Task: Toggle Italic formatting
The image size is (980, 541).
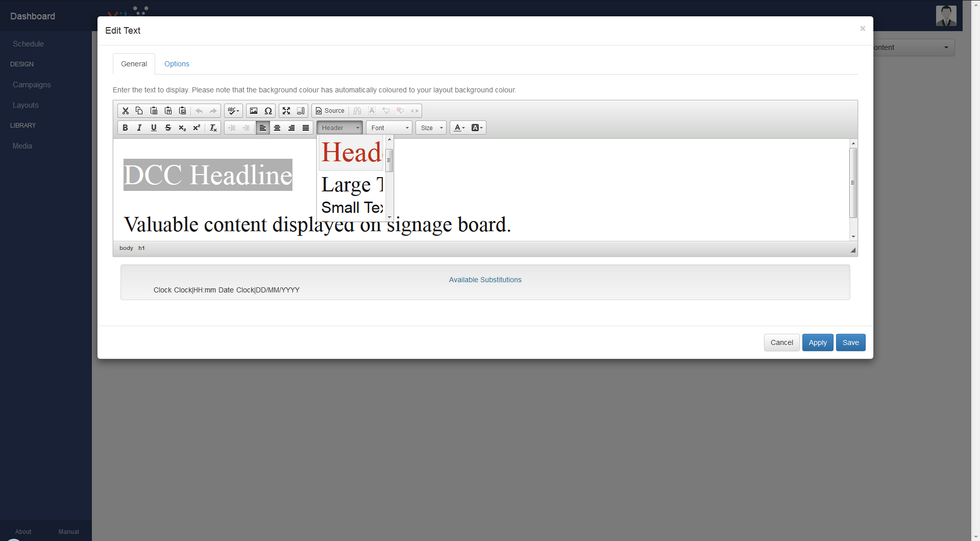Action: [x=139, y=128]
